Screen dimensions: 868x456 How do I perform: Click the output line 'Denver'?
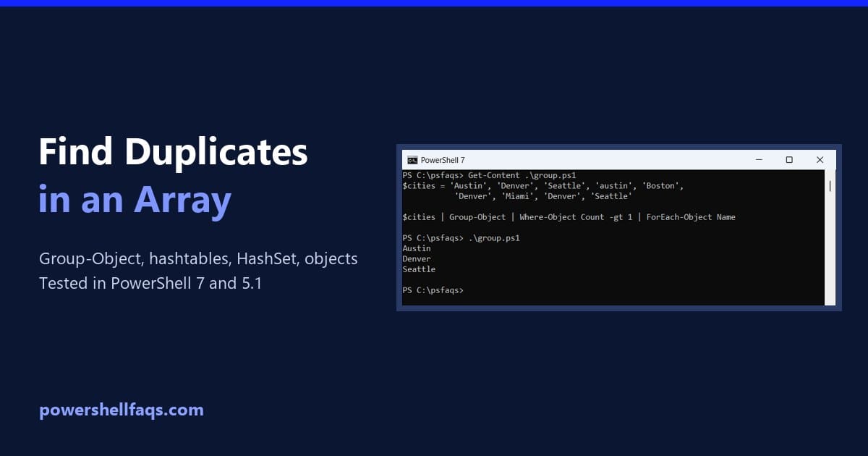pos(417,258)
